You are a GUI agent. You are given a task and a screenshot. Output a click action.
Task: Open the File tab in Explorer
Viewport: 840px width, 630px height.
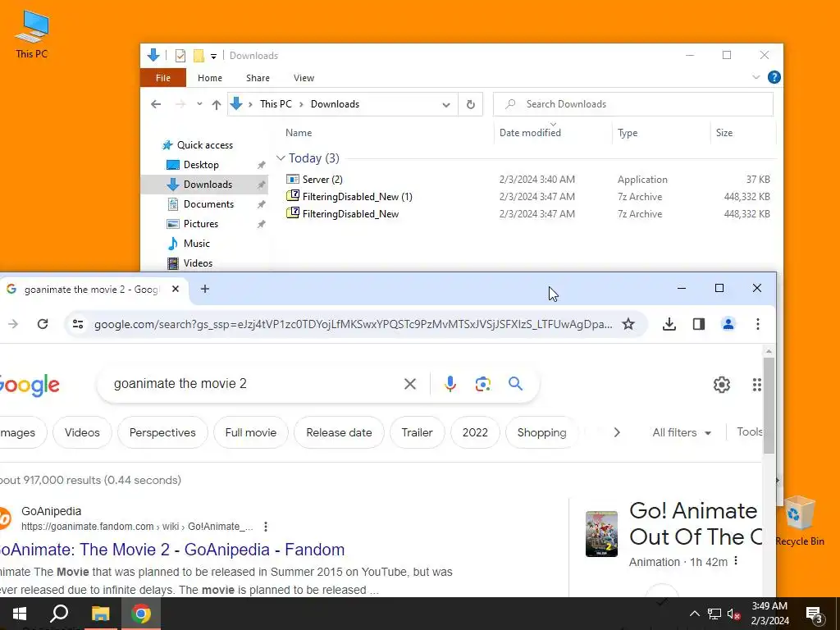163,78
